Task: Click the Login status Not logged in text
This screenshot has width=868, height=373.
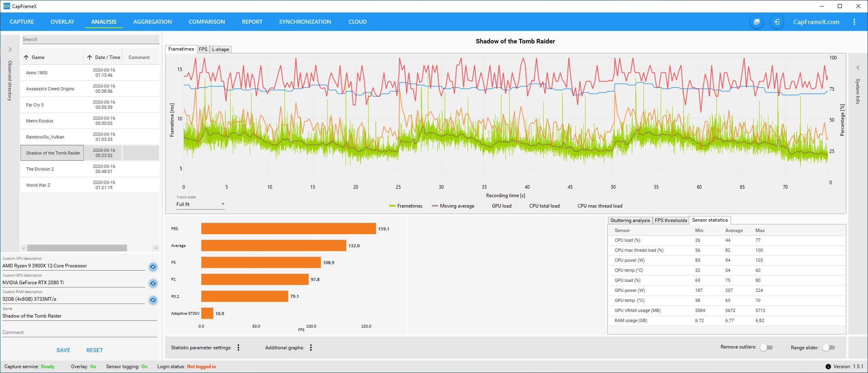Action: (201, 367)
